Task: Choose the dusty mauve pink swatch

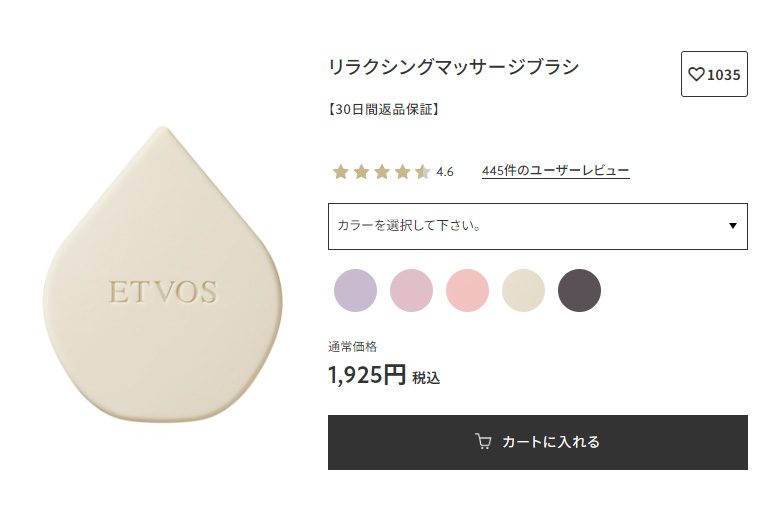Action: pyautogui.click(x=411, y=291)
